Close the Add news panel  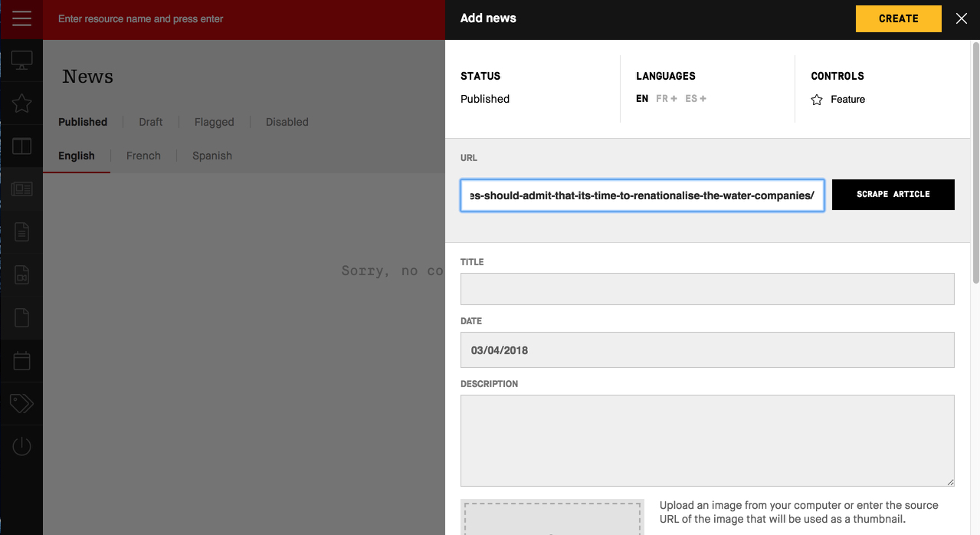click(x=962, y=18)
